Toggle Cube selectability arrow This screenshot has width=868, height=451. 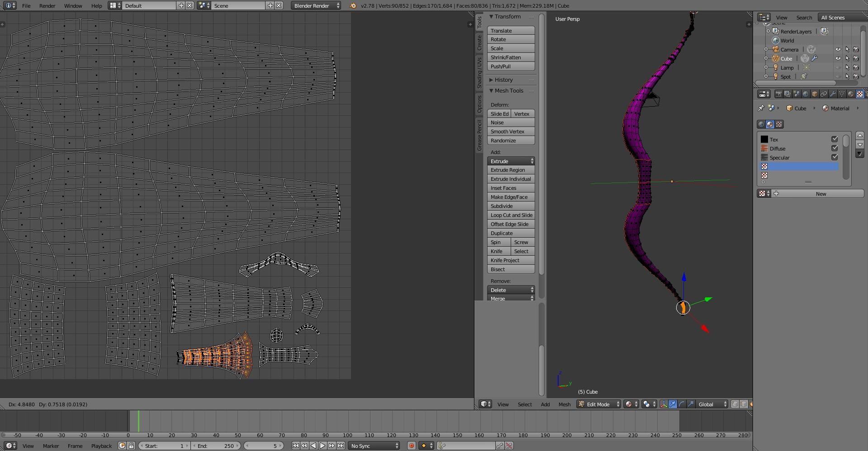(x=847, y=58)
